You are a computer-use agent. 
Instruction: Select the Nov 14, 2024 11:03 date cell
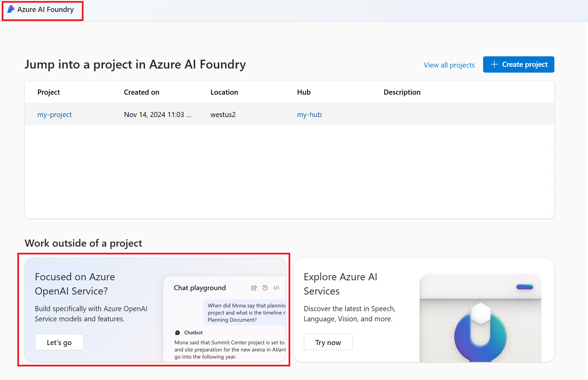point(158,115)
